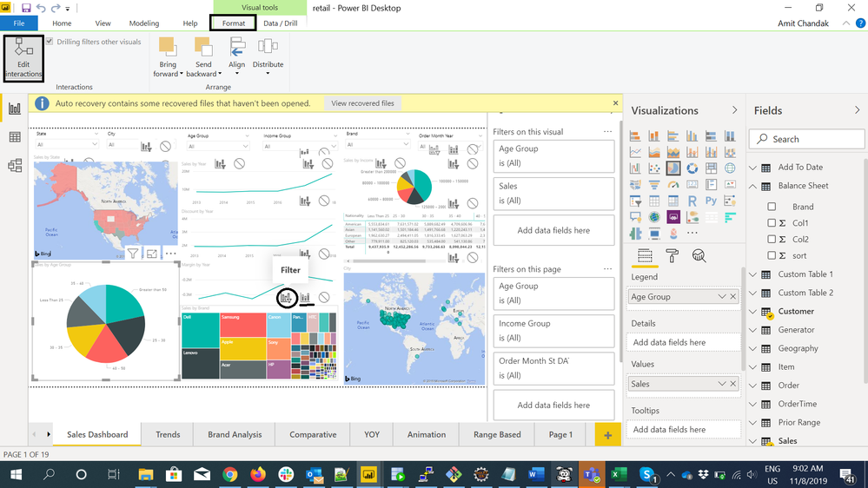
Task: Click the Edit interactions button
Action: tap(23, 59)
